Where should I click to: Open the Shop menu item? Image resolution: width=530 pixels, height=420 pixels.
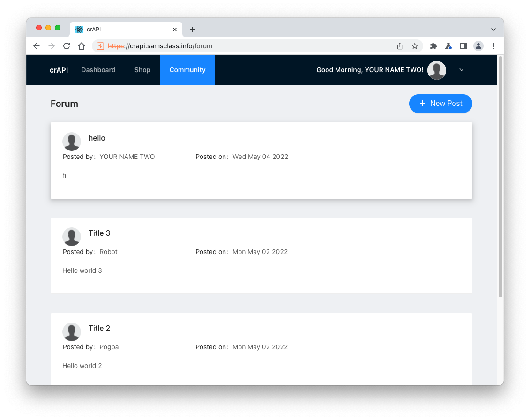click(142, 70)
